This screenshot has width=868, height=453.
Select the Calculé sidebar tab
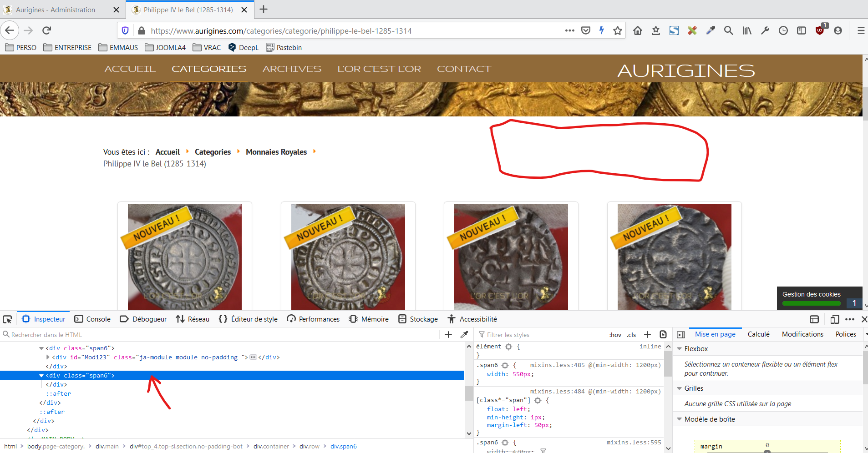pos(758,334)
